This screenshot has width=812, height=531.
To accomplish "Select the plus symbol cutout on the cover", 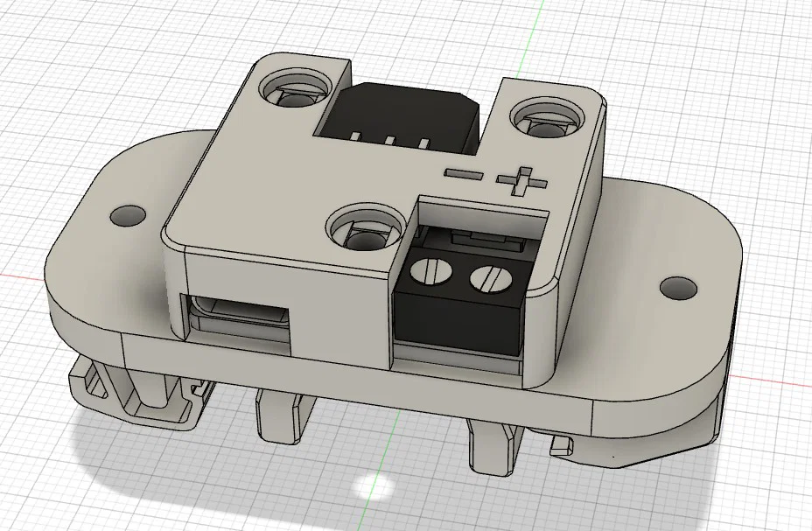I will click(521, 181).
